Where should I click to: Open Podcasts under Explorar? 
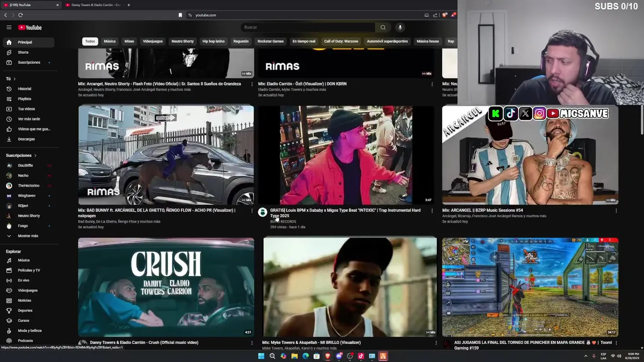[28, 340]
